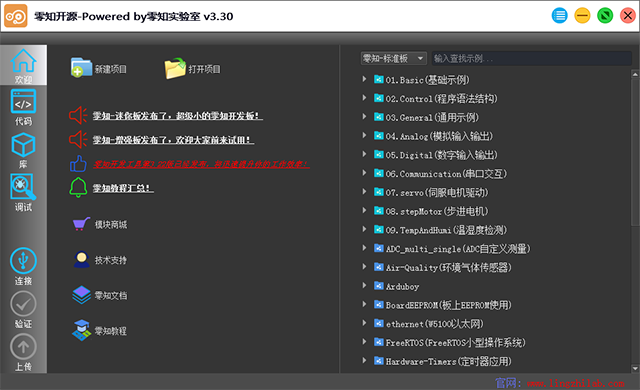Select the 07.servo(伺服电机驱动) row
640x390 pixels.
pos(437,192)
